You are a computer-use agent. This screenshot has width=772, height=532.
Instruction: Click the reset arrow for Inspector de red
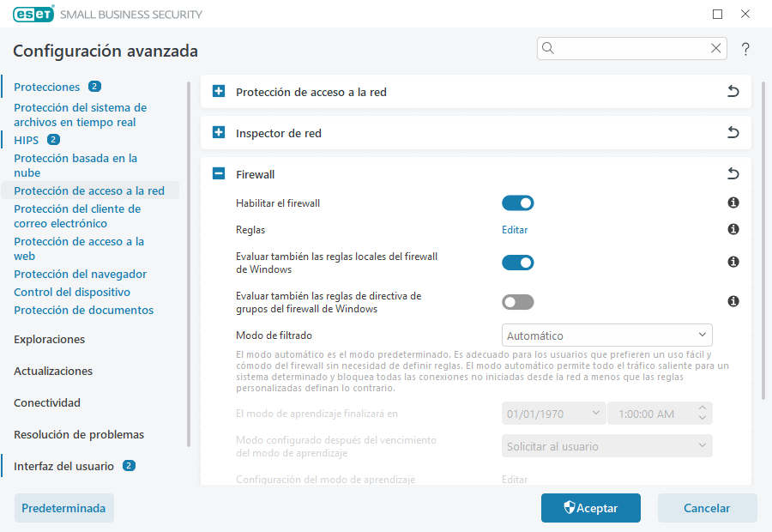[733, 132]
